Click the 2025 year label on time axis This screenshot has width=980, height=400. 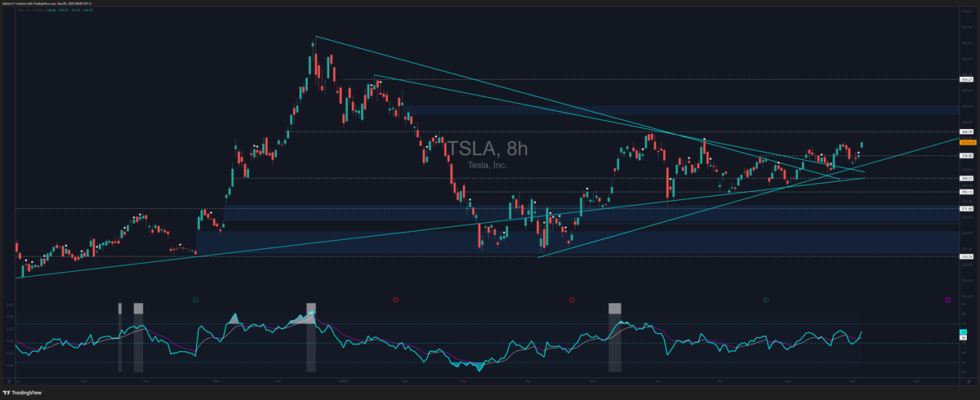point(344,380)
